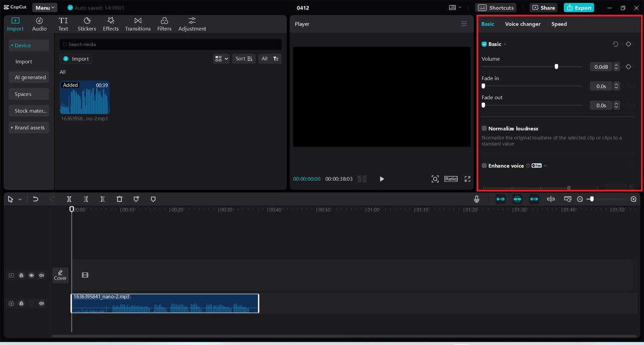Click the Volume 0.0dB value field
Screen dimensions: 644x345
[x=601, y=66]
